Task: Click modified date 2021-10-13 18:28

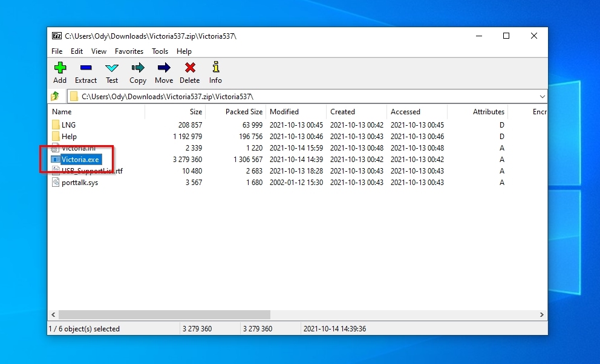Action: pyautogui.click(x=296, y=171)
